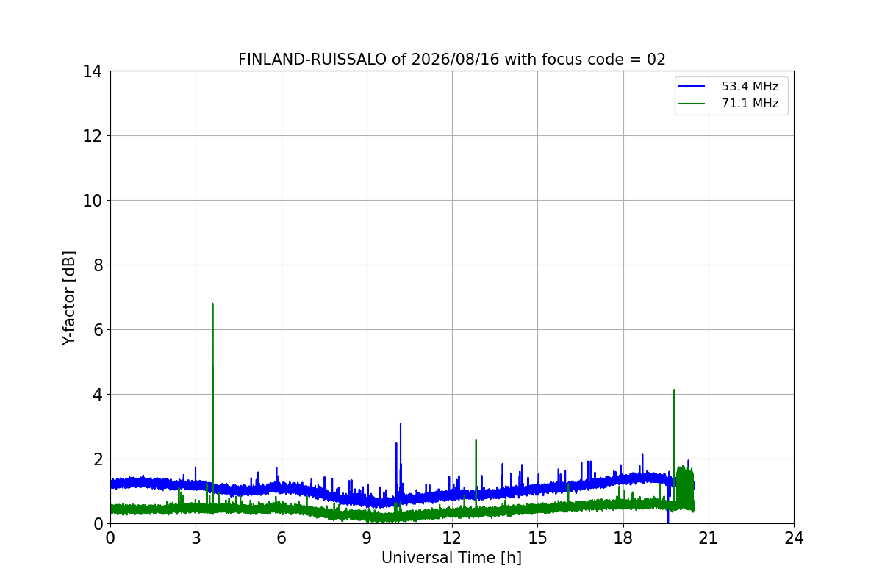This screenshot has width=882, height=588.
Task: Click the tallest green spike peak near 3.6 h
Action: tap(212, 304)
